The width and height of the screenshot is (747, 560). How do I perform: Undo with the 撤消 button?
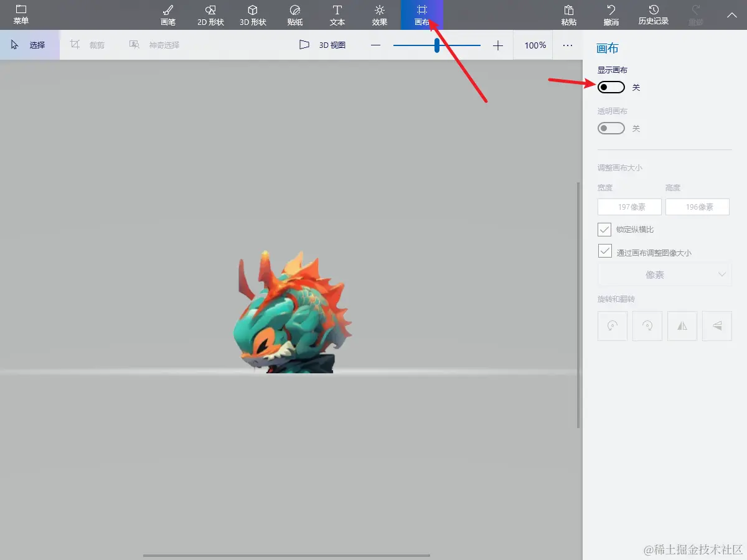(611, 15)
